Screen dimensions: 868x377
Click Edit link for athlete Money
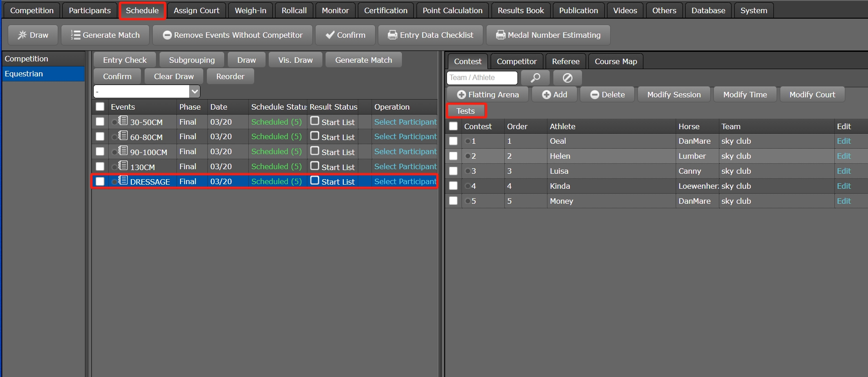click(x=843, y=201)
